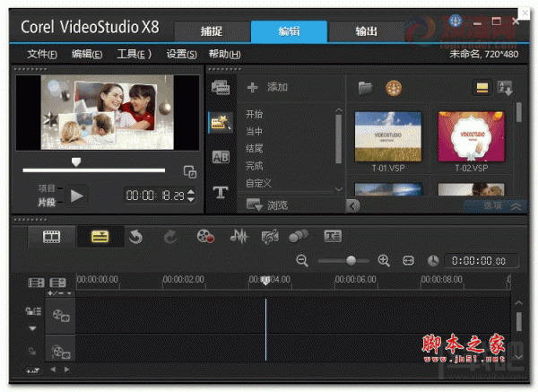The width and height of the screenshot is (538, 392).
Task: Sort library clips with the sort icon
Action: pos(505,88)
